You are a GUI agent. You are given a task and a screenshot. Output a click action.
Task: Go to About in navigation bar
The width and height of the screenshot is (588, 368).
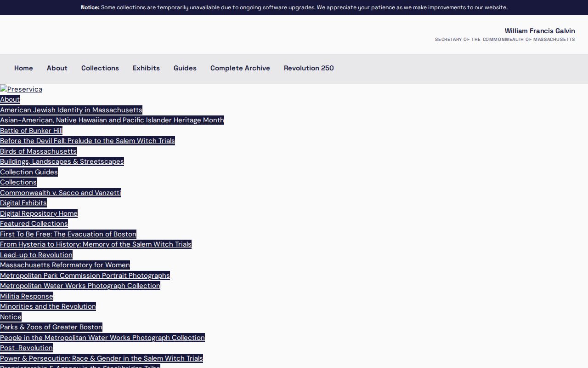(57, 68)
